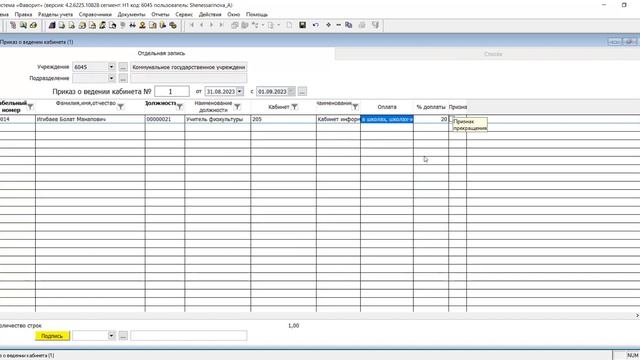The width and height of the screenshot is (640, 360).
Task: Switch to the Отдельная запись tab
Action: point(161,53)
